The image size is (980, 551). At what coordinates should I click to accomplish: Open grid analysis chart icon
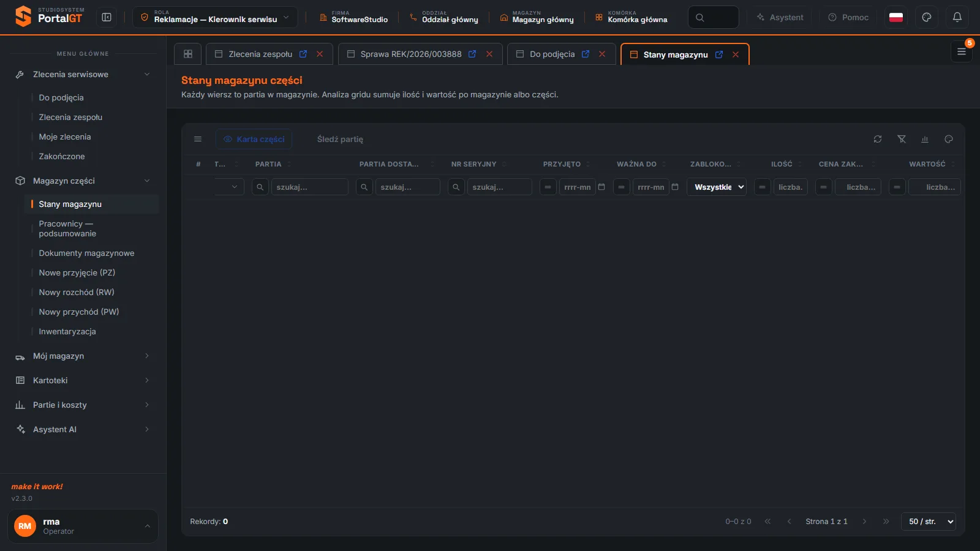[x=925, y=139]
